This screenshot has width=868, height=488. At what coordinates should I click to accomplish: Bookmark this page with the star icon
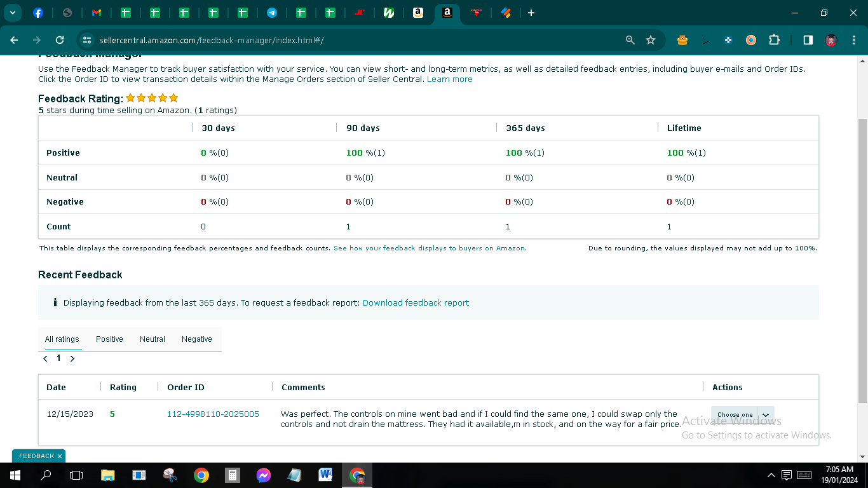[651, 40]
